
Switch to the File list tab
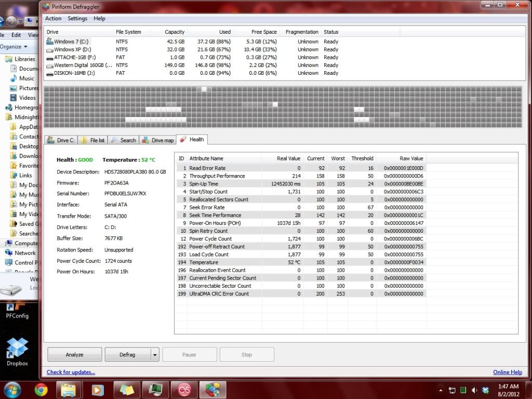(x=93, y=140)
